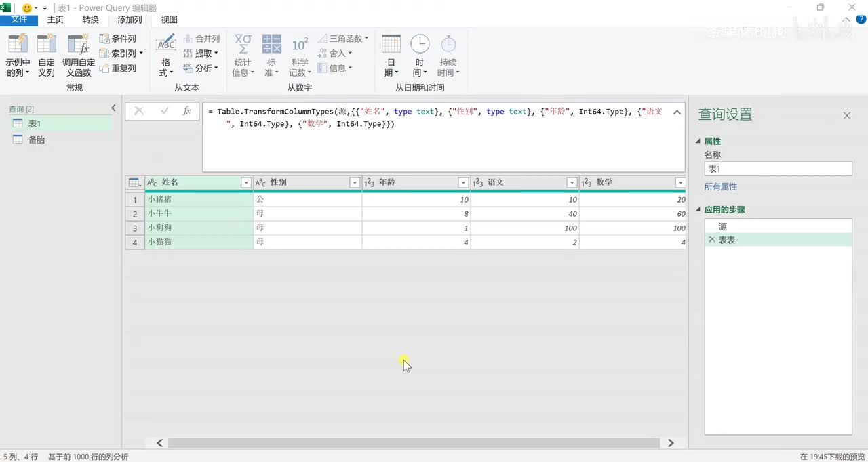Click 舍入 (Rounding) option
The image size is (868, 462).
pyautogui.click(x=335, y=54)
